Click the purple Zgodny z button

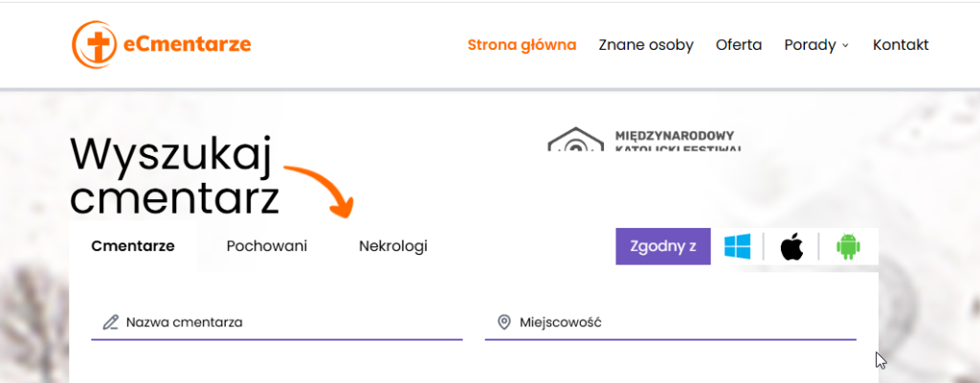(663, 246)
